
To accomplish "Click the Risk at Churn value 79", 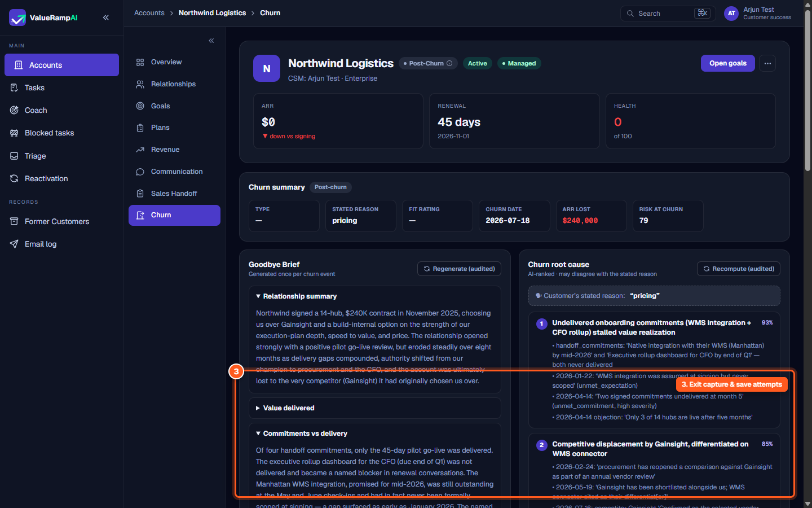I will point(643,221).
